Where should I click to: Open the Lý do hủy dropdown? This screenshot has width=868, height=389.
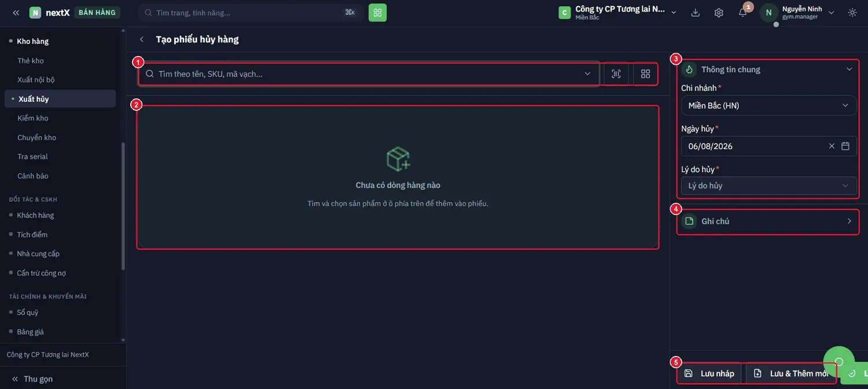coord(768,186)
